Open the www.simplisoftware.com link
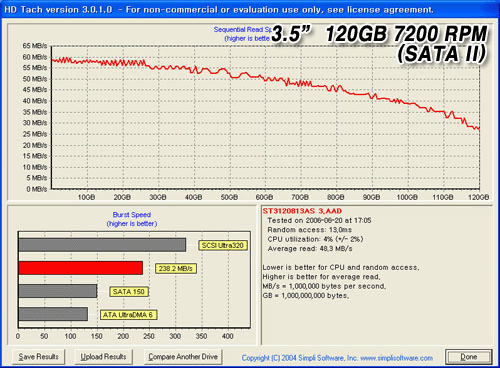The width and height of the screenshot is (500, 368). pos(397,358)
